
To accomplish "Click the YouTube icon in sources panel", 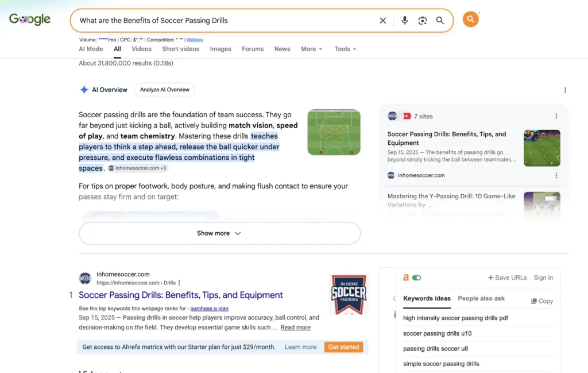I will 407,116.
